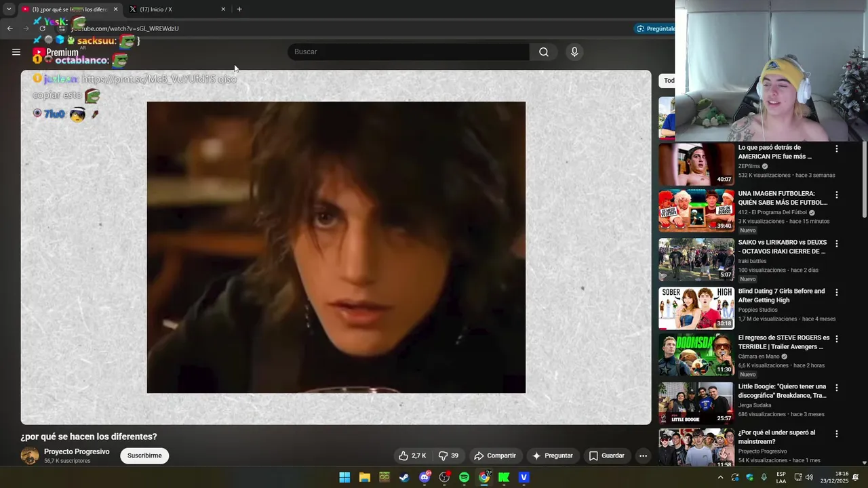868x488 pixels.
Task: Click 'Cámara en Mano' channel name
Action: 759,357
